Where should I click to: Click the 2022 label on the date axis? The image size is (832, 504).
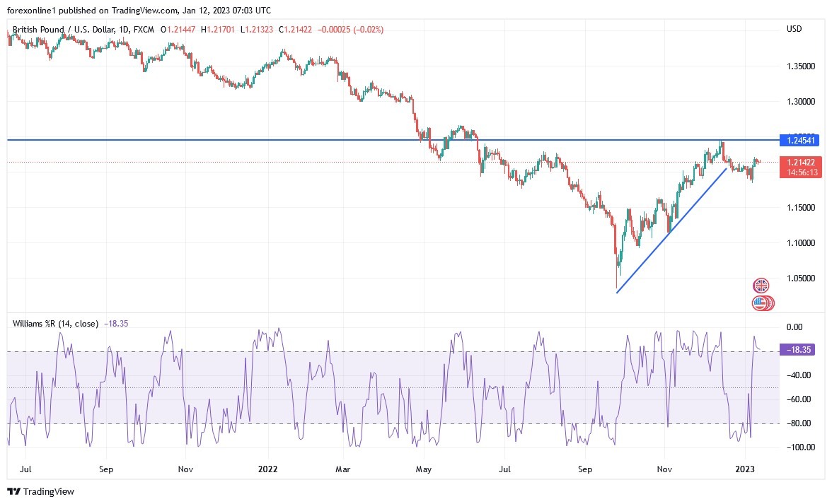[268, 469]
